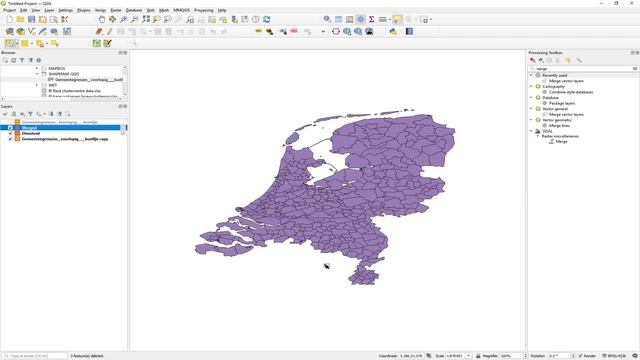The image size is (640, 360).
Task: Open a project using the yellow folder icon
Action: (20, 19)
